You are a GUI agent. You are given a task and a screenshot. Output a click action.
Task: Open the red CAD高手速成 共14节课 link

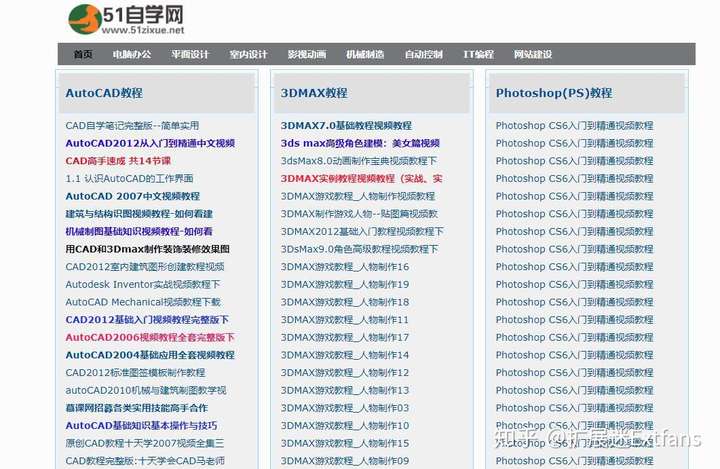(x=118, y=161)
